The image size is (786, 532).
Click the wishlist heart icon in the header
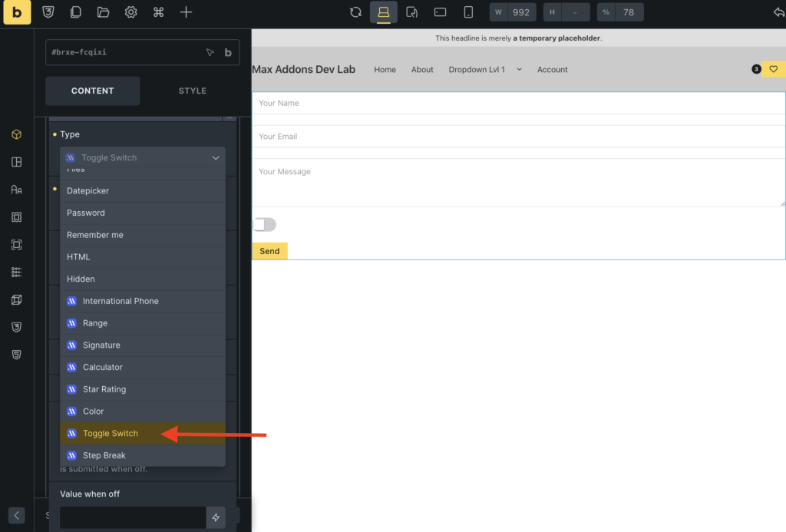click(774, 69)
